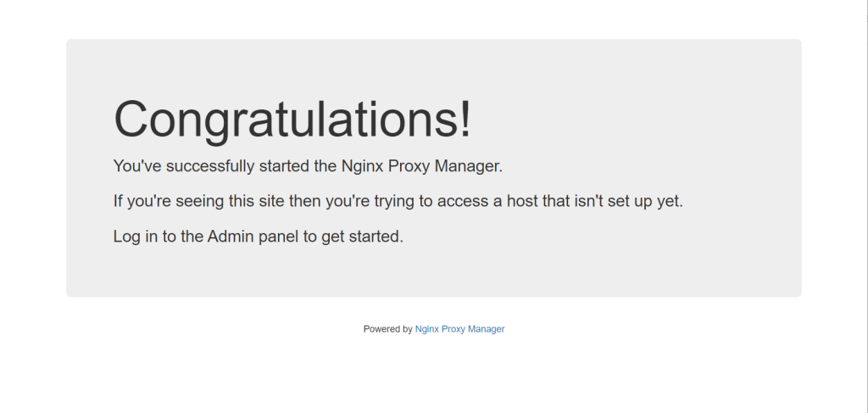Click the word "Proxy" in the footer link
The image size is (868, 413).
pos(454,329)
